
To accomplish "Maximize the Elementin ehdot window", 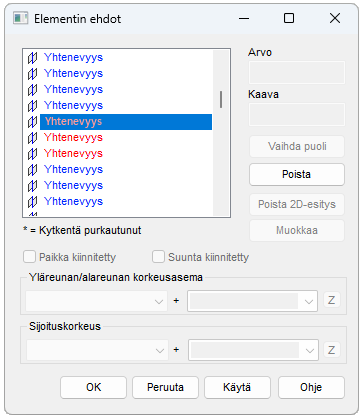I will (x=289, y=18).
